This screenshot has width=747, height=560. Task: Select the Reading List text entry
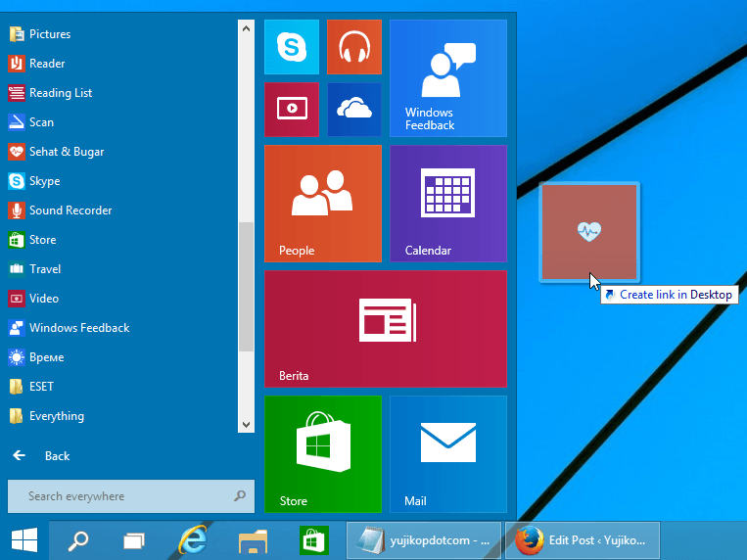[x=61, y=93]
